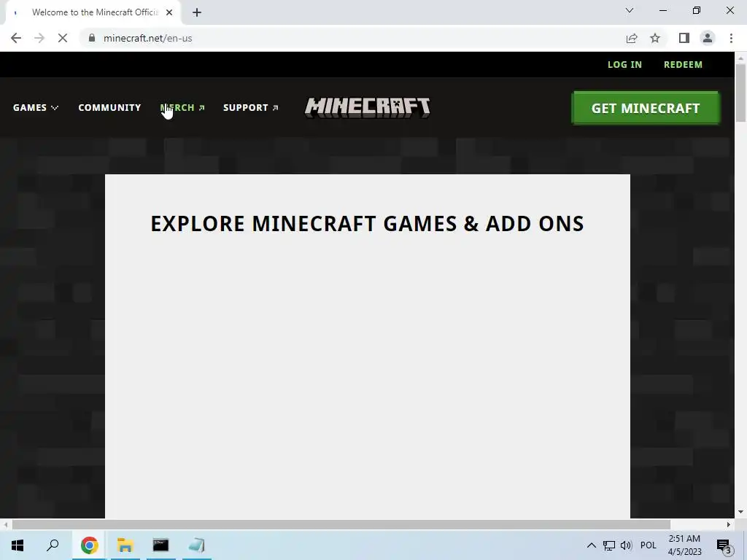Click the horizontal scrollbar right arrow
Image resolution: width=747 pixels, height=560 pixels.
click(729, 524)
